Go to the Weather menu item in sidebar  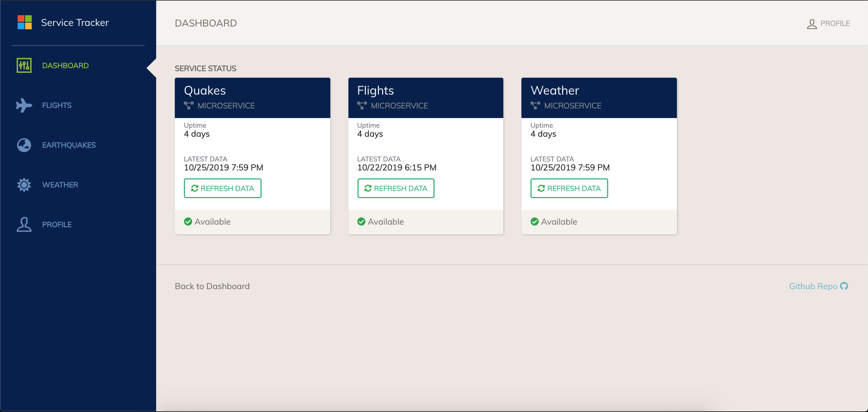click(60, 185)
